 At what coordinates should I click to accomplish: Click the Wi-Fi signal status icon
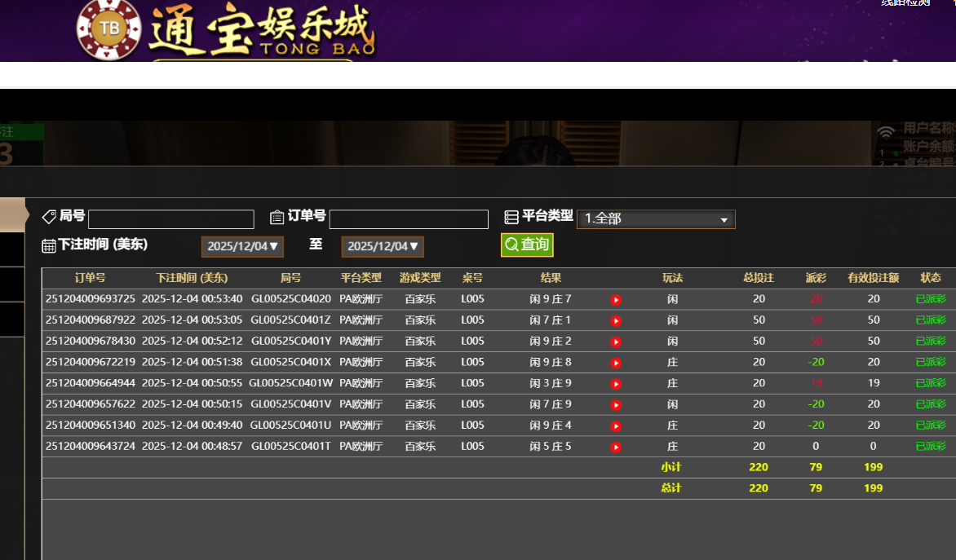pos(885,131)
